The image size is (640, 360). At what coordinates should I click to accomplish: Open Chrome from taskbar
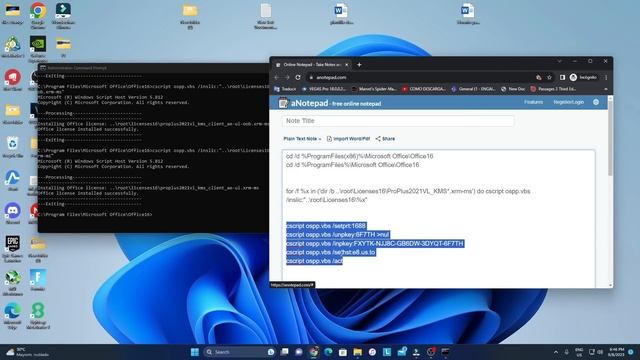[x=313, y=352]
